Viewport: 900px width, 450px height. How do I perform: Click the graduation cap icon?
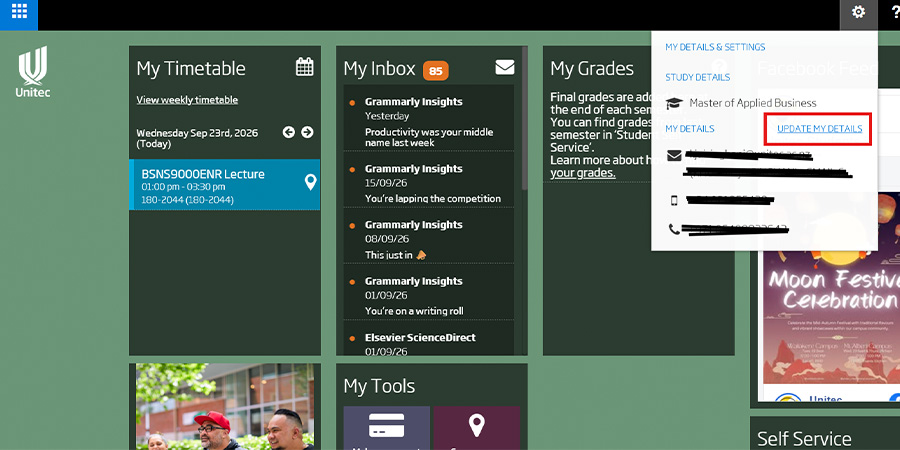click(674, 103)
